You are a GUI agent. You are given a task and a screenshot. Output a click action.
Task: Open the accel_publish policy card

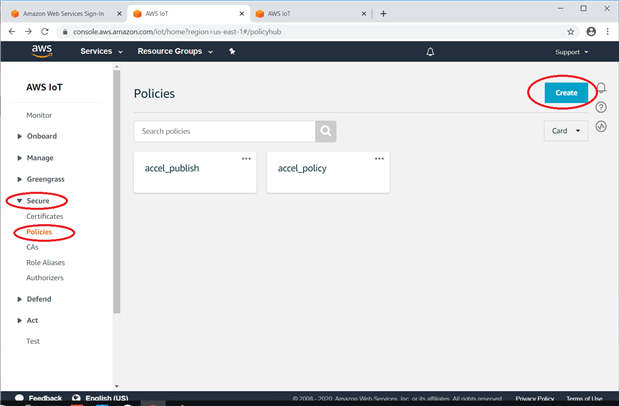point(195,172)
